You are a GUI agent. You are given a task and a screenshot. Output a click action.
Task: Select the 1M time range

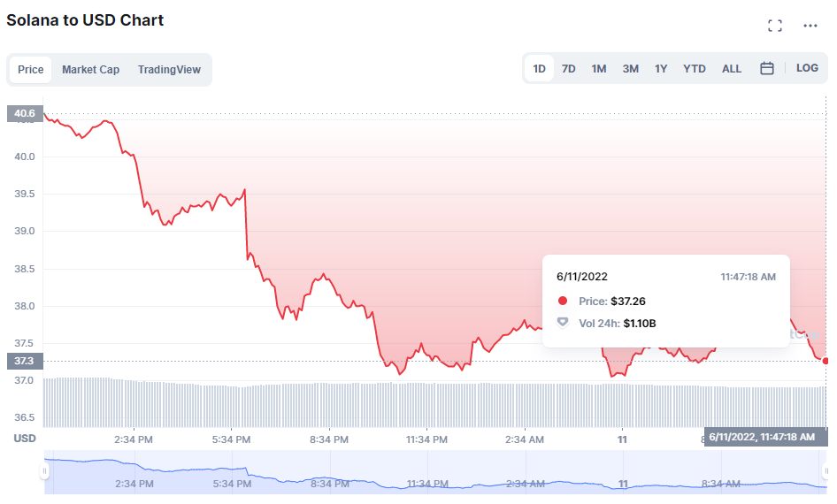(599, 69)
